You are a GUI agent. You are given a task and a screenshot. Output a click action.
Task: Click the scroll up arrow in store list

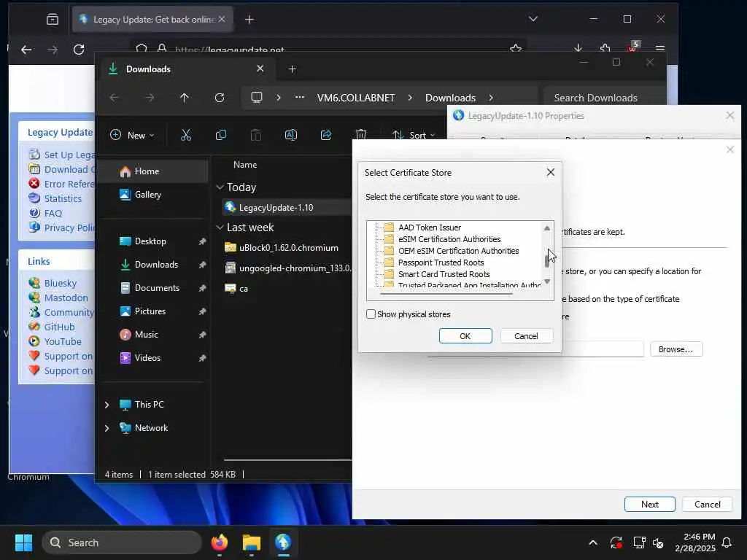click(547, 228)
